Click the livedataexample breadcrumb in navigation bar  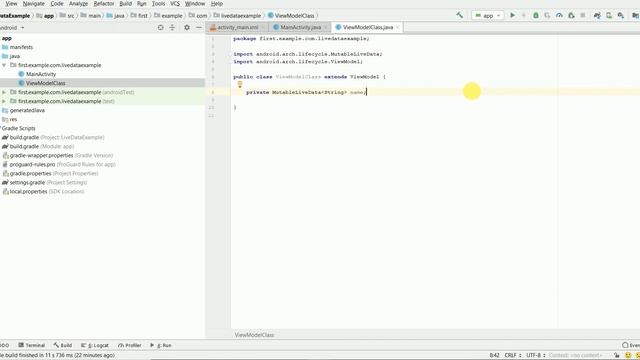[x=237, y=16]
